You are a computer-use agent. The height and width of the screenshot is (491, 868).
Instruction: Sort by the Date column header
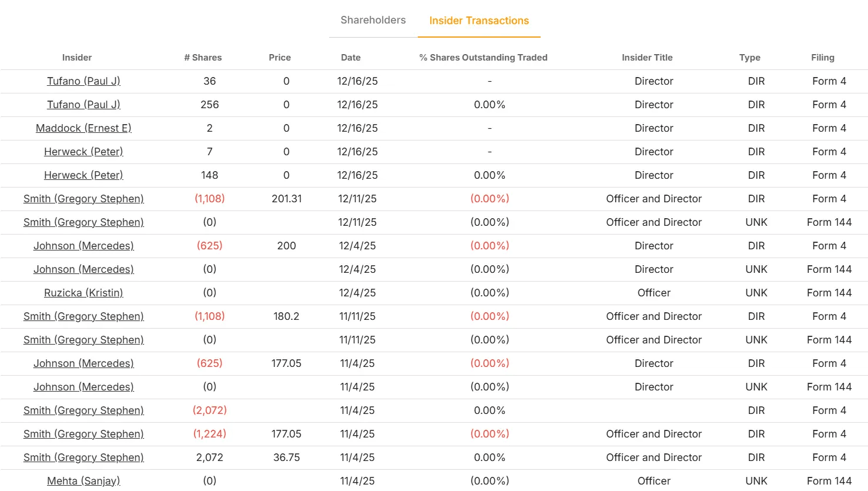coord(351,58)
